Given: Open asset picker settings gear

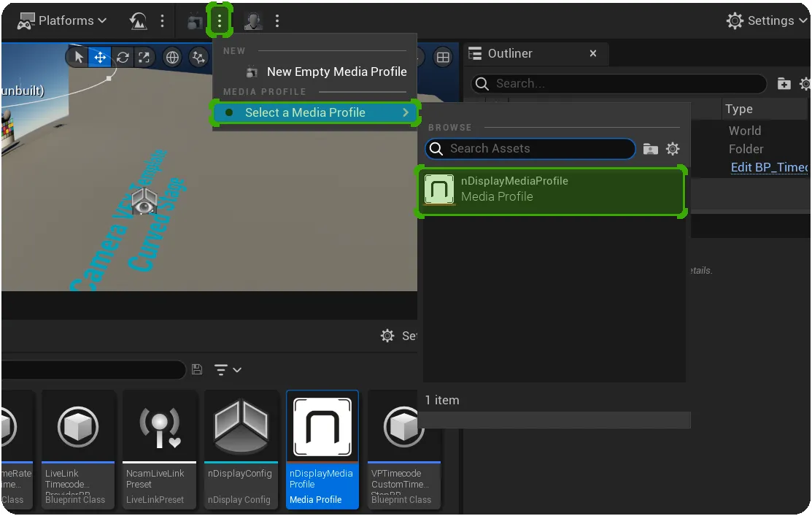Looking at the screenshot, I should click(x=673, y=149).
